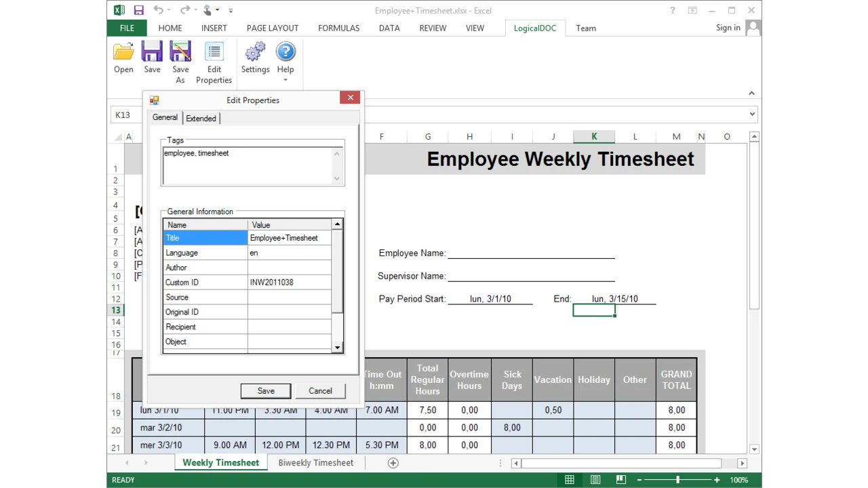Viewport: 868px width, 488px height.
Task: Click the Tags text field
Action: click(x=248, y=165)
